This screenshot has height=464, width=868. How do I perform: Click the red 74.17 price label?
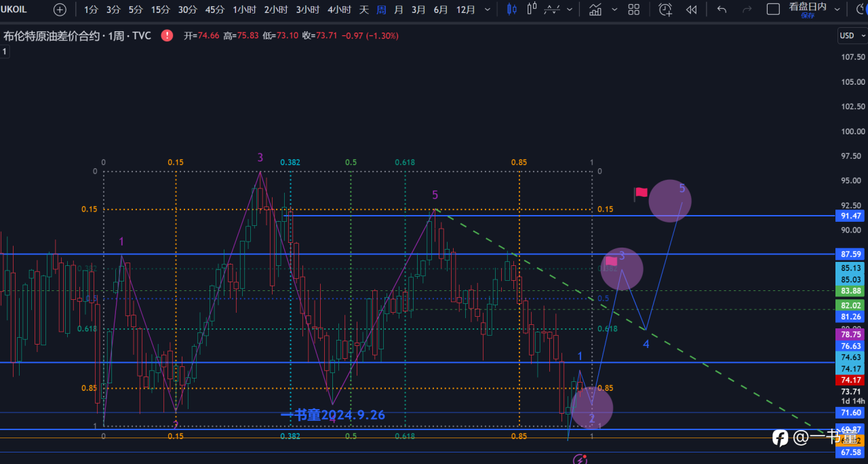tap(851, 381)
